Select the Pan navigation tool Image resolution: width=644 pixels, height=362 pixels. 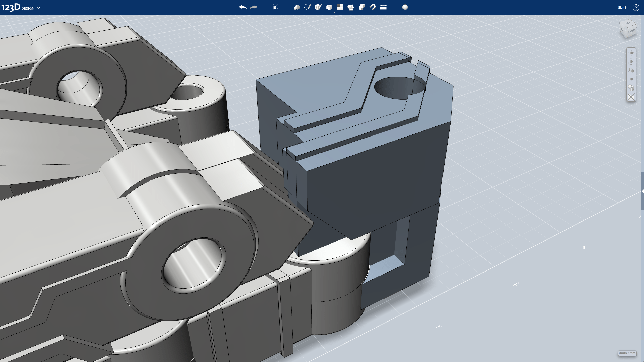pyautogui.click(x=631, y=53)
